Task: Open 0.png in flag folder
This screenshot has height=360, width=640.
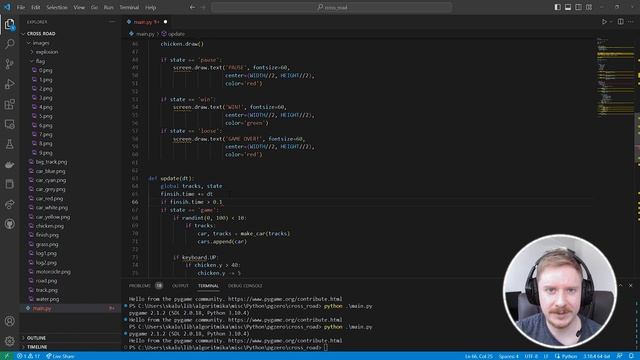Action: (x=45, y=70)
